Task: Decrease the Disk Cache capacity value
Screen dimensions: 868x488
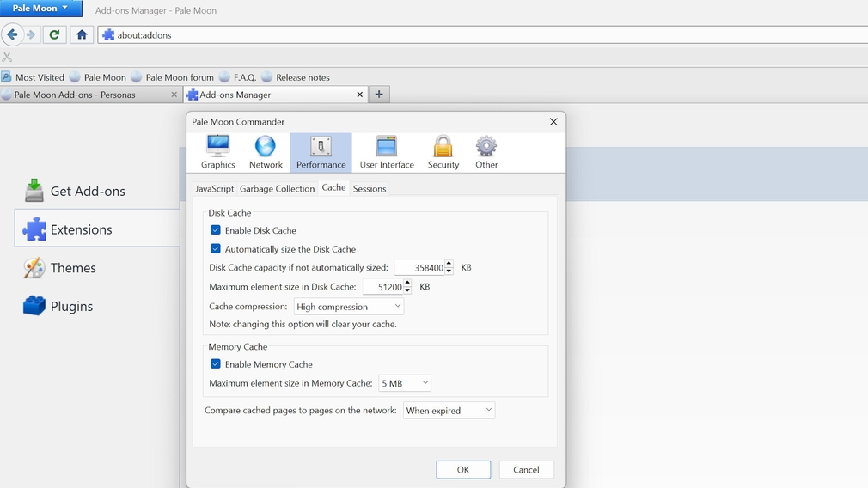Action: tap(449, 271)
